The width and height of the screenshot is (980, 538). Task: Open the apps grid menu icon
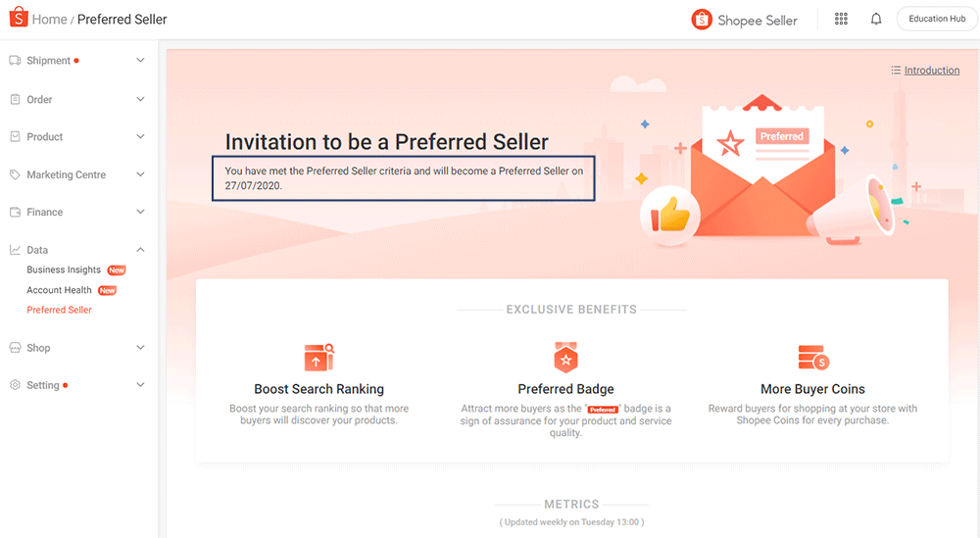pyautogui.click(x=841, y=19)
